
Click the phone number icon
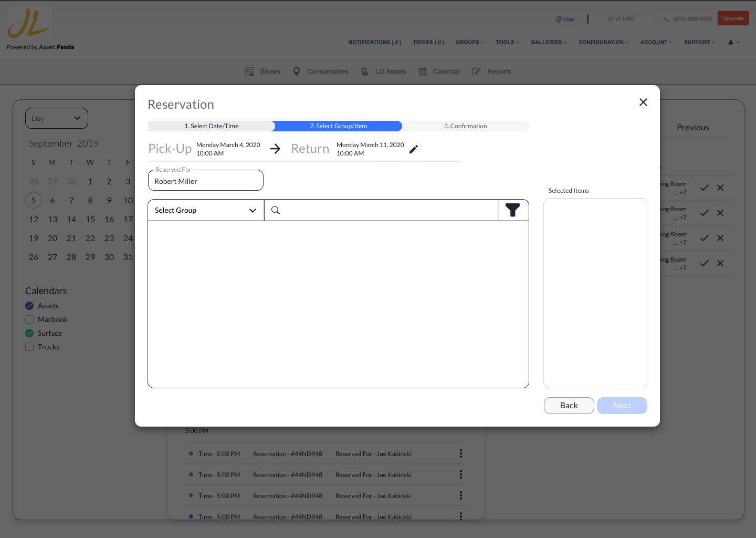667,19
